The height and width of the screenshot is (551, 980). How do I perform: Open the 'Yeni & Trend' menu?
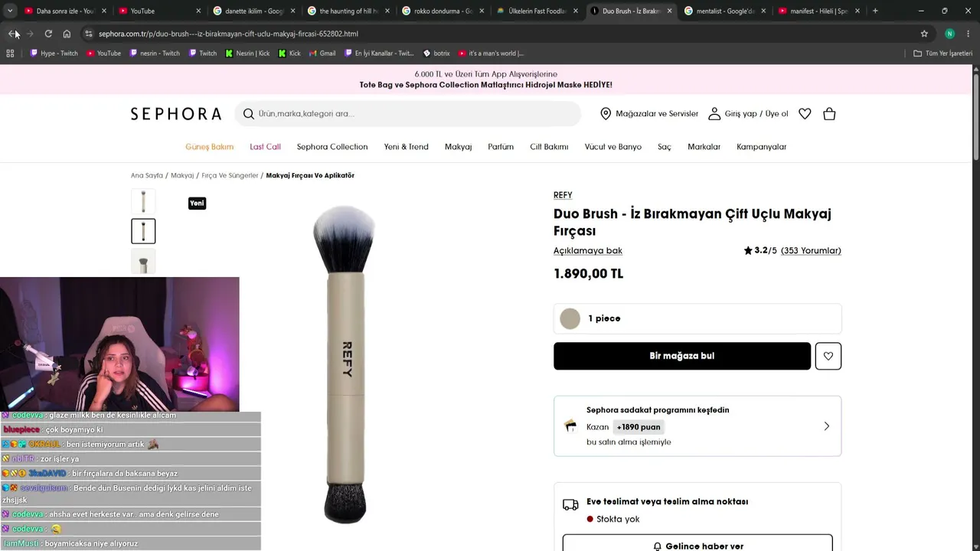coord(407,147)
